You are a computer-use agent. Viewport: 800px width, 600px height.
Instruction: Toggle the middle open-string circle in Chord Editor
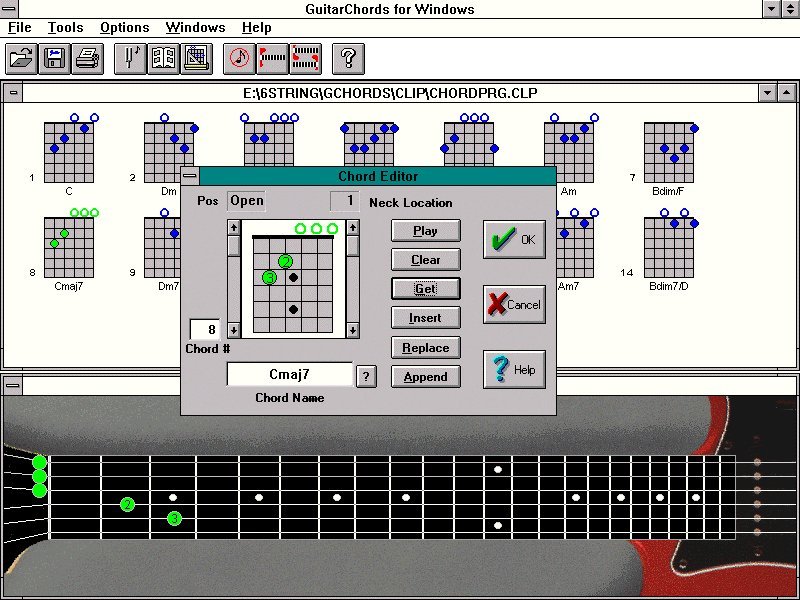pyautogui.click(x=316, y=229)
